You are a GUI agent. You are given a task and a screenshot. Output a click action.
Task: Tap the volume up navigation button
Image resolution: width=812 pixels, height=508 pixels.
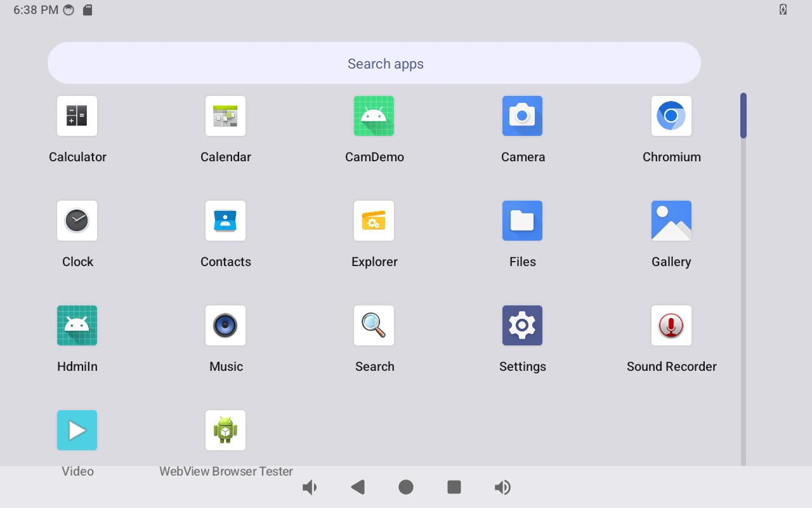502,487
